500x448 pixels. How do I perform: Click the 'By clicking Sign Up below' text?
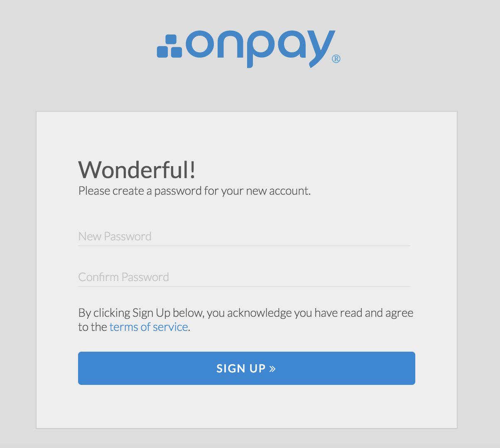246,313
